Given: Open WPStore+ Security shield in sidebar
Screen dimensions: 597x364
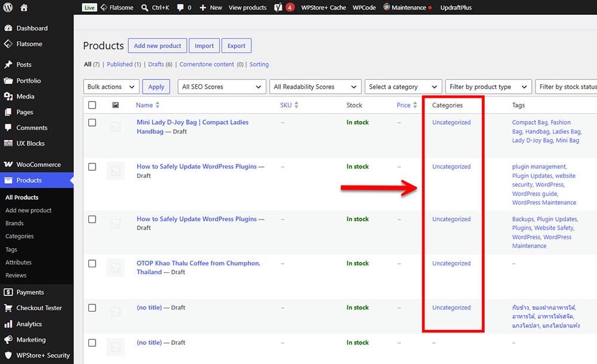Looking at the screenshot, I should coord(8,355).
